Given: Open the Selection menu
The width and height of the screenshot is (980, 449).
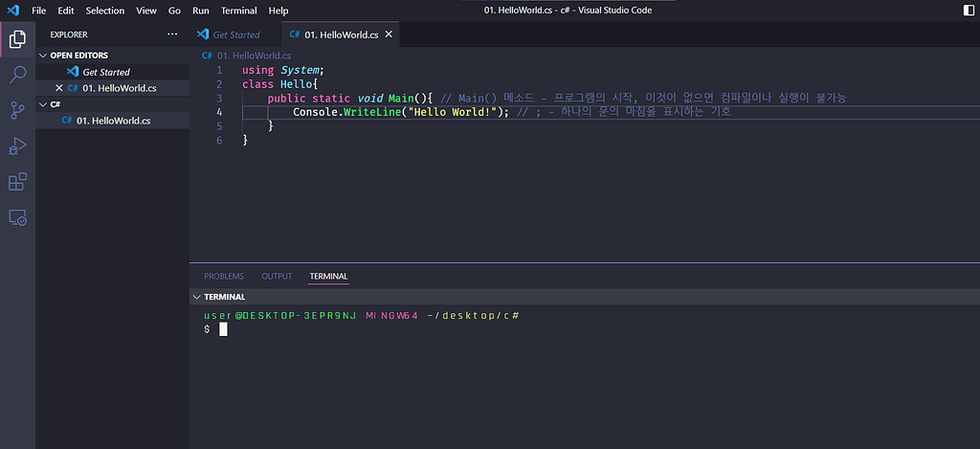Looking at the screenshot, I should tap(105, 11).
